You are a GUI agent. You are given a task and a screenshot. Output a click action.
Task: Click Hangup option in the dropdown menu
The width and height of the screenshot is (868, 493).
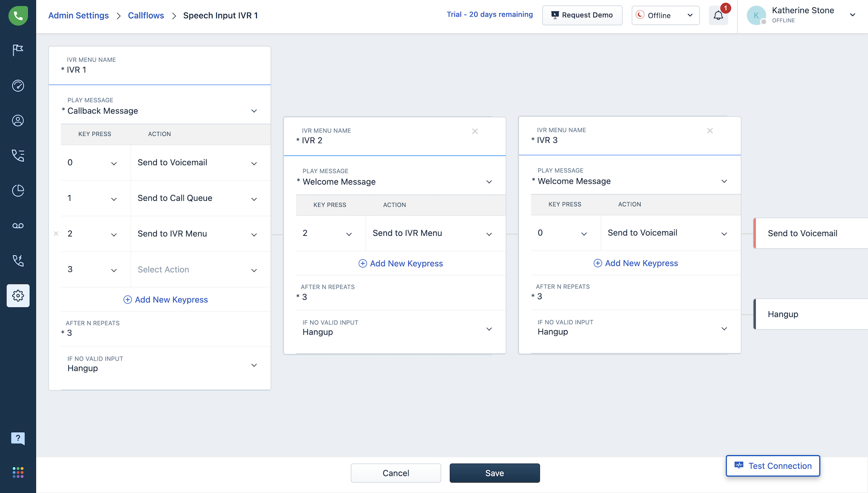point(783,313)
